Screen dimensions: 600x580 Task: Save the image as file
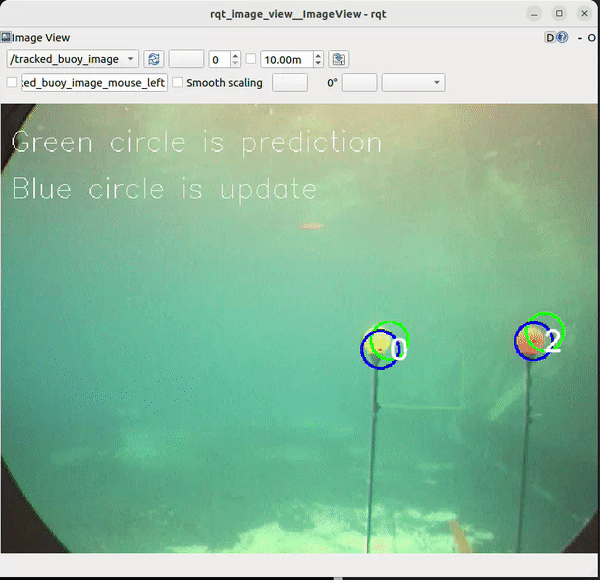pyautogui.click(x=339, y=59)
